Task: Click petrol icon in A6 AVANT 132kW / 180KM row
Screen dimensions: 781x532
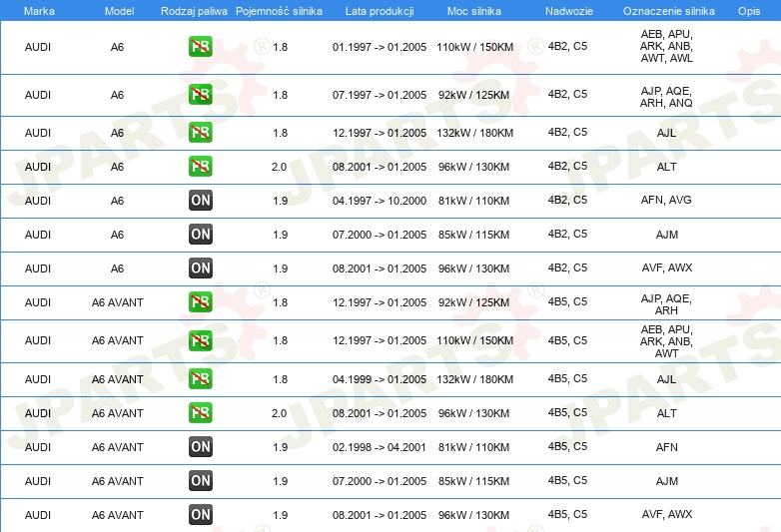Action: (200, 378)
